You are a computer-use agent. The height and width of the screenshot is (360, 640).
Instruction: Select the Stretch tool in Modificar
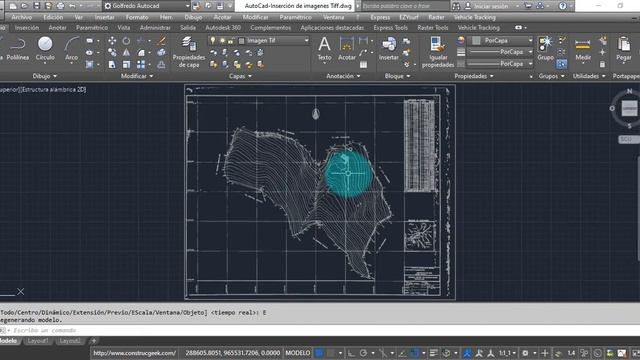point(112,64)
